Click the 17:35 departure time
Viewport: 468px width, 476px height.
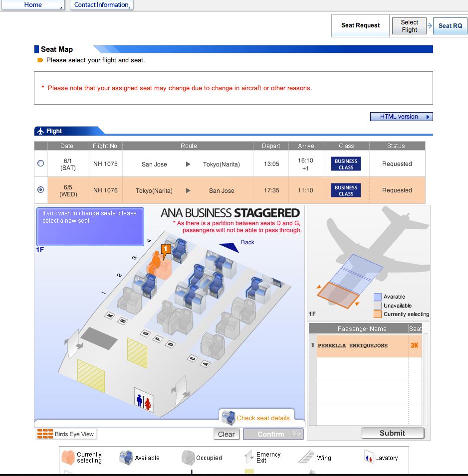pyautogui.click(x=271, y=190)
